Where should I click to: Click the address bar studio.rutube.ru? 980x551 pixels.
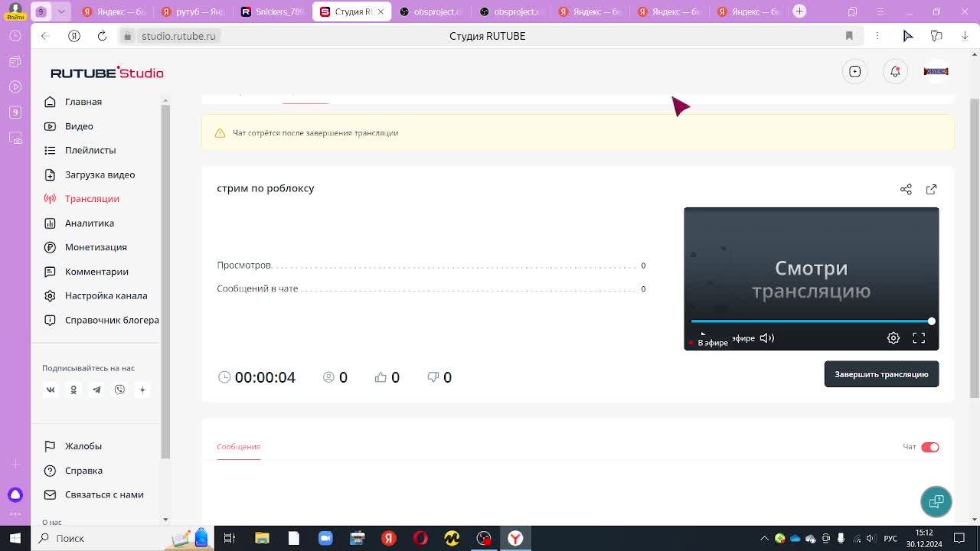(x=178, y=36)
